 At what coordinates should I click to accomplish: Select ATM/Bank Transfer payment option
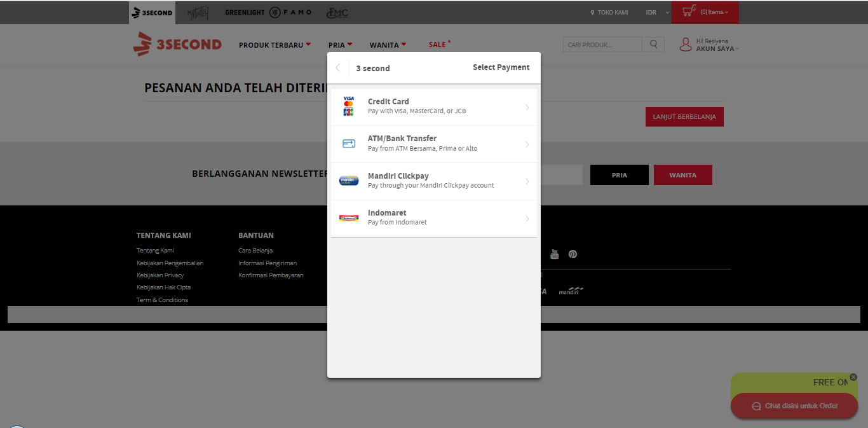click(434, 144)
